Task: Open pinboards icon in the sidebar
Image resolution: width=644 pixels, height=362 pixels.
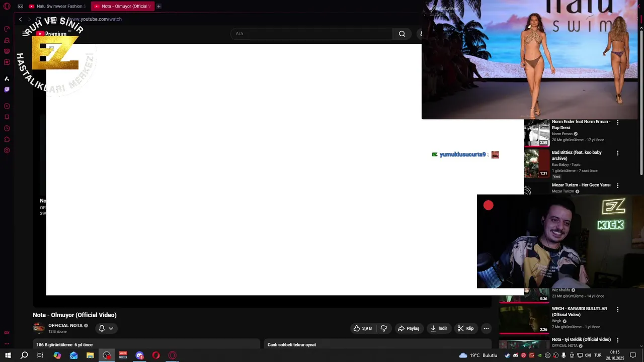Action: pyautogui.click(x=7, y=117)
